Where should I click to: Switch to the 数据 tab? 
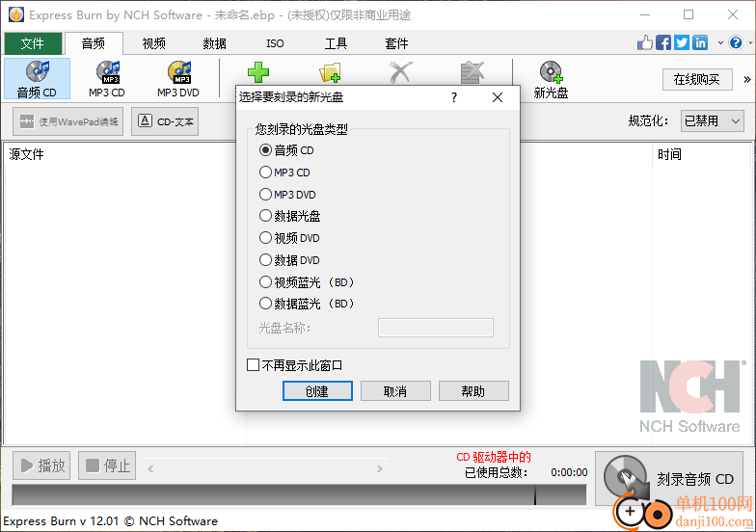pyautogui.click(x=215, y=43)
